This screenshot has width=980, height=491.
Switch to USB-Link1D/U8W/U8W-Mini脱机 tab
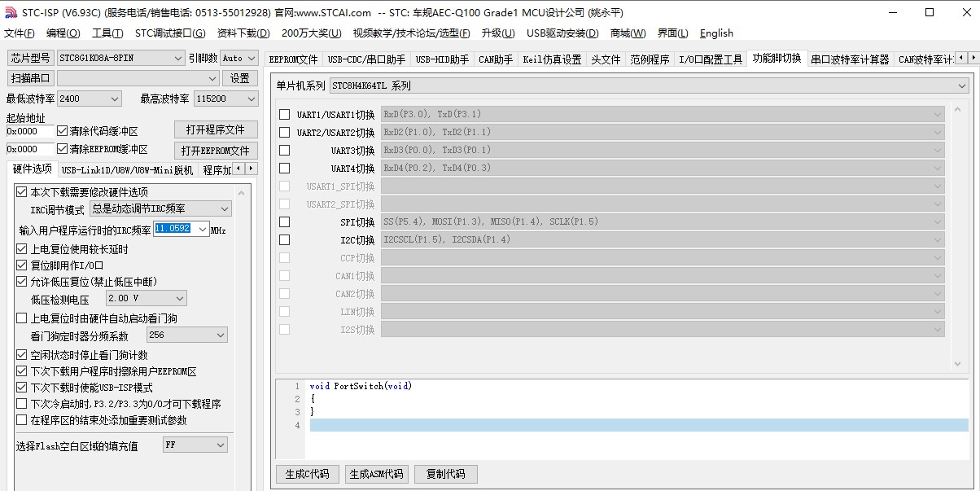coord(127,170)
